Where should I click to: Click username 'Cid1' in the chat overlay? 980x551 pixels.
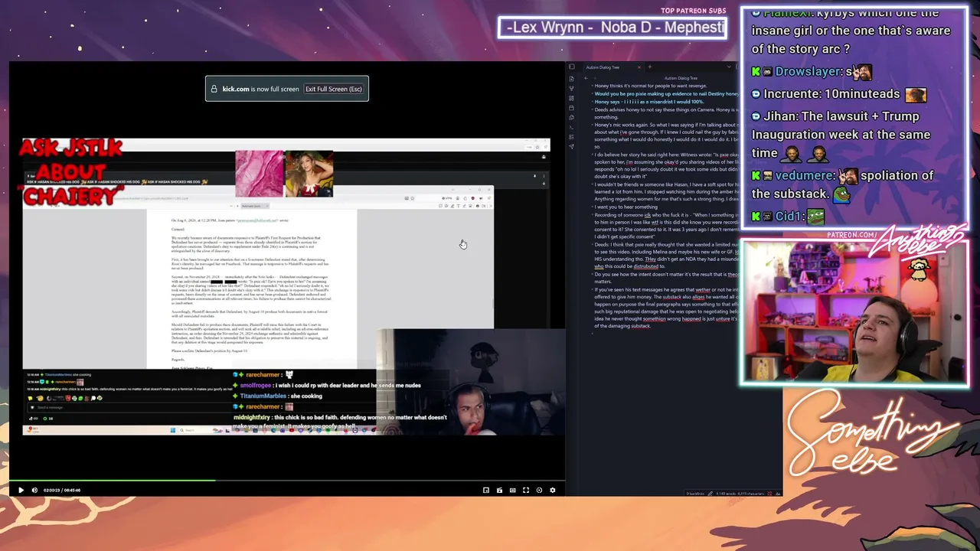tap(788, 217)
